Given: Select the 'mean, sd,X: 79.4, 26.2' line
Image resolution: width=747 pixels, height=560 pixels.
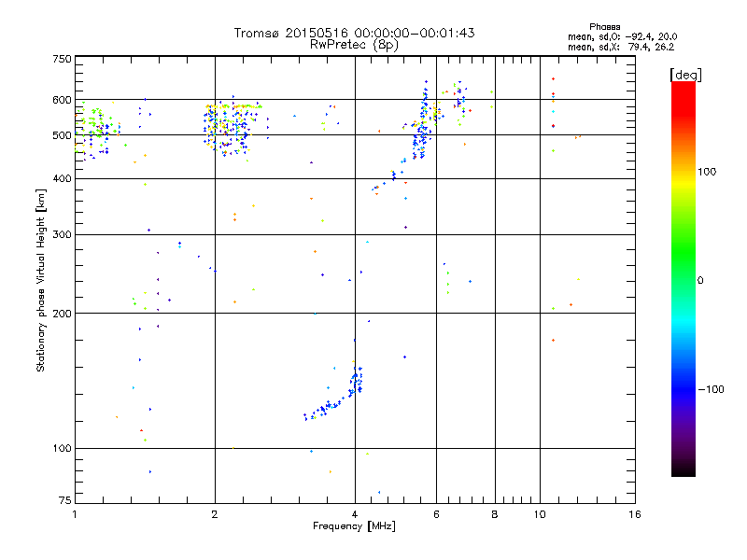Looking at the screenshot, I should point(621,47).
